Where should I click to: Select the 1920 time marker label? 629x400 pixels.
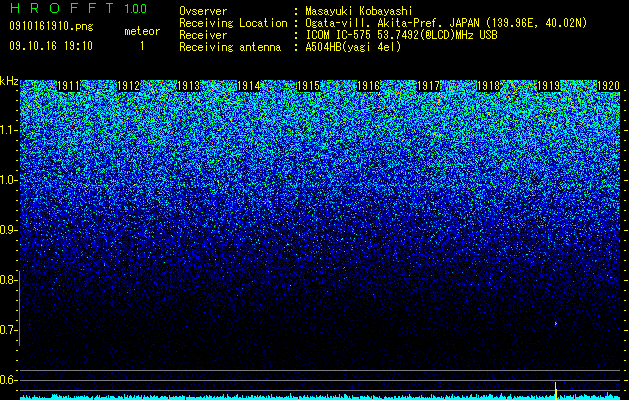609,86
